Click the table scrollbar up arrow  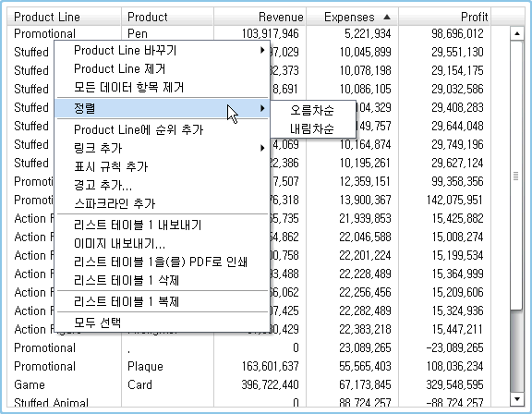pos(516,33)
